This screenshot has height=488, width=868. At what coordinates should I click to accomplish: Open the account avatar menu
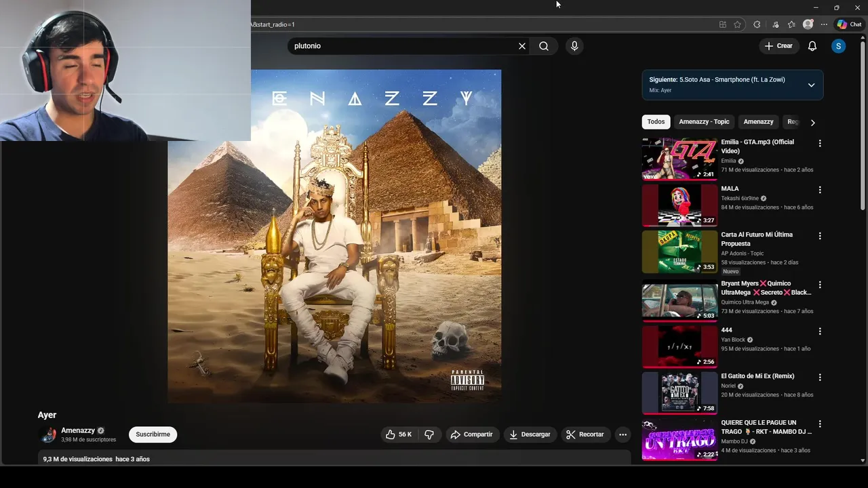pos(839,46)
